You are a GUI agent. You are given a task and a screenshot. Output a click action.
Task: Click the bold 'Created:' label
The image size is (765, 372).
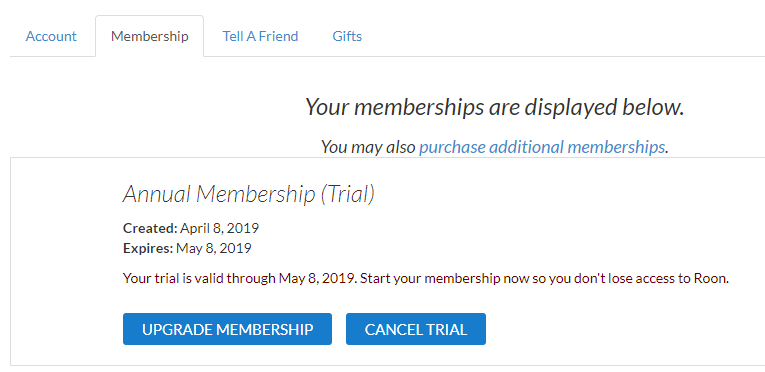(x=150, y=228)
